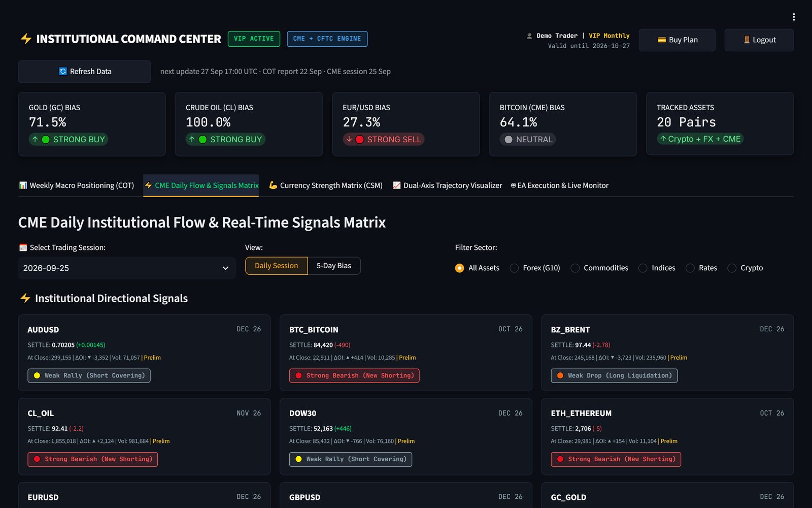This screenshot has height=508, width=812.
Task: Click the red dot in EUR/USD STRONG SELL badge
Action: pos(360,139)
